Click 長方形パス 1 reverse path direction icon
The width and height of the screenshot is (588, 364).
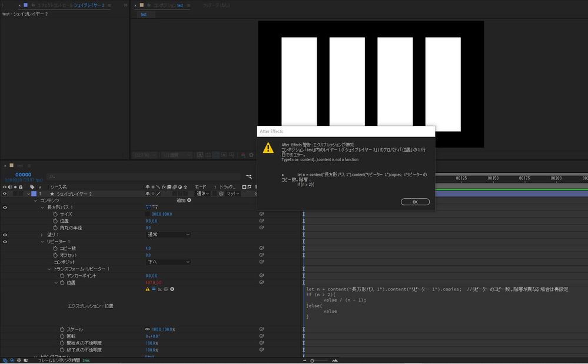point(155,207)
